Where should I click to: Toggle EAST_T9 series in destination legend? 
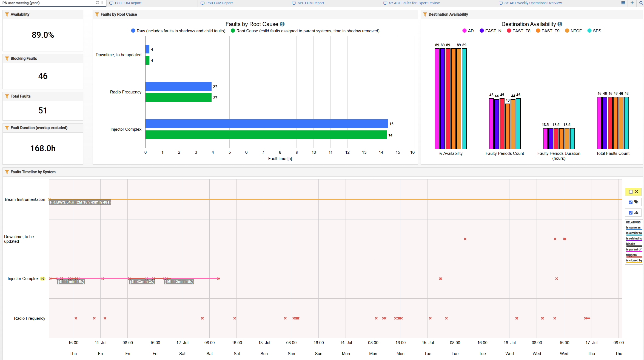[548, 31]
